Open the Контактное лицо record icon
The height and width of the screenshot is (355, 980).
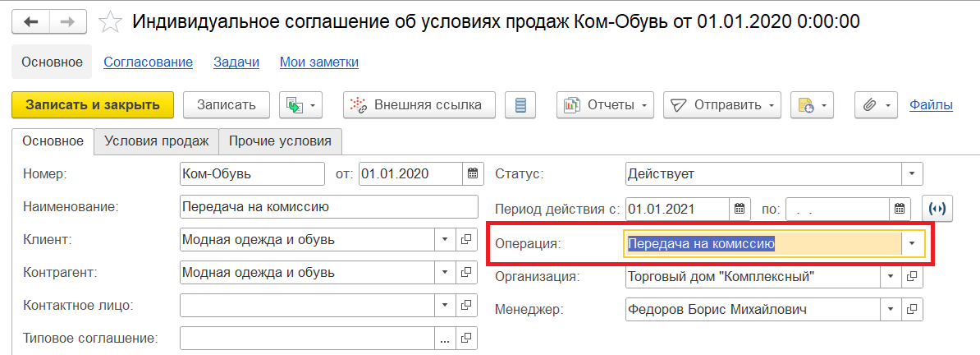tap(466, 305)
